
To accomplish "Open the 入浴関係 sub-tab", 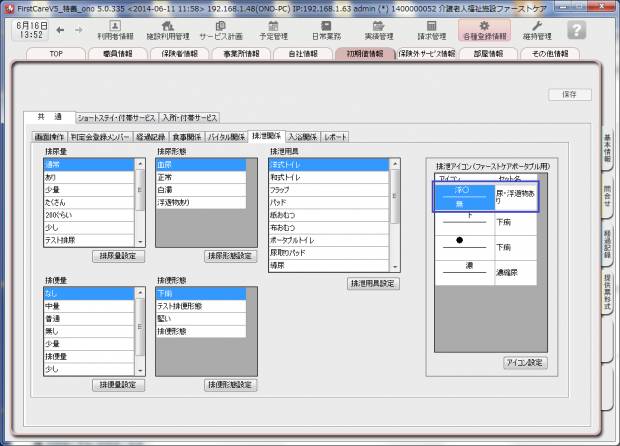I will click(302, 135).
